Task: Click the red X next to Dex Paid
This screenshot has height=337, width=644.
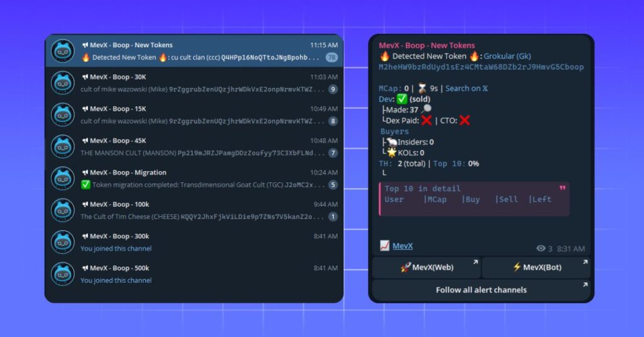Action: click(x=426, y=120)
